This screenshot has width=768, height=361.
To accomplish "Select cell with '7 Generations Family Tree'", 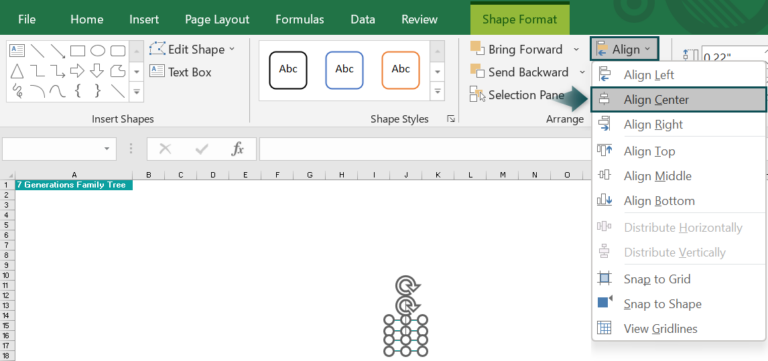I will click(74, 185).
